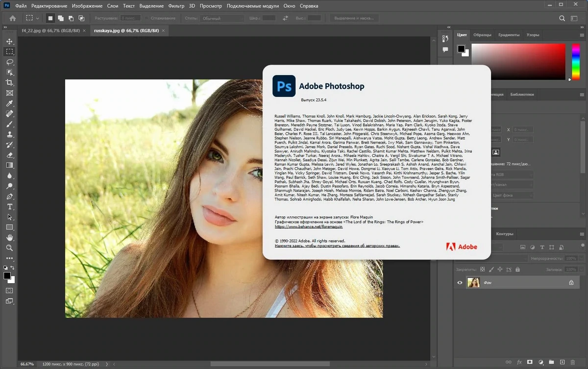
Task: Click the foreground color swatch in toolbar
Action: pos(7,276)
